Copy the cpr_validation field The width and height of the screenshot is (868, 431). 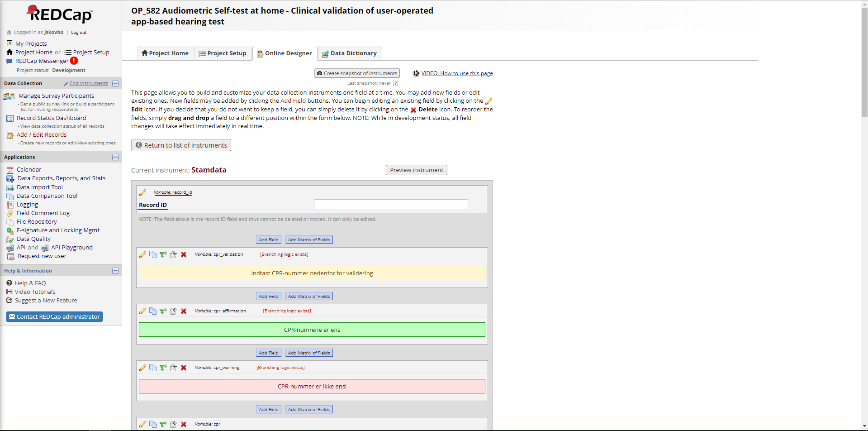(153, 254)
